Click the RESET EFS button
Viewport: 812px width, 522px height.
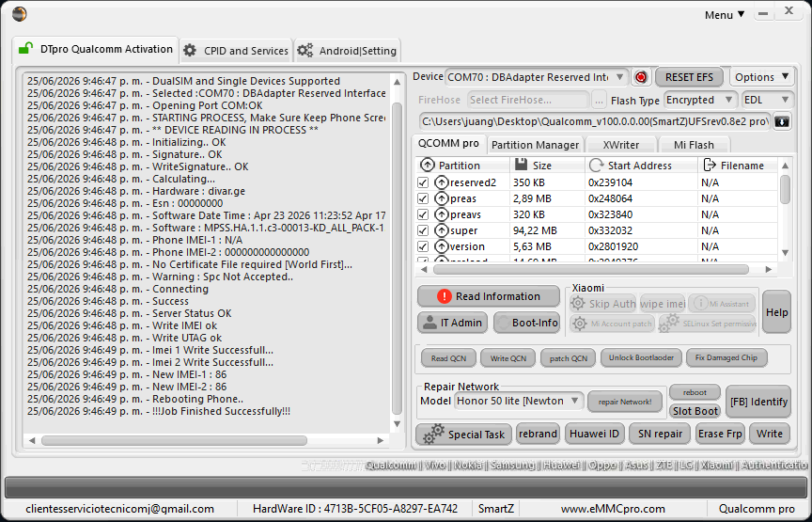689,77
